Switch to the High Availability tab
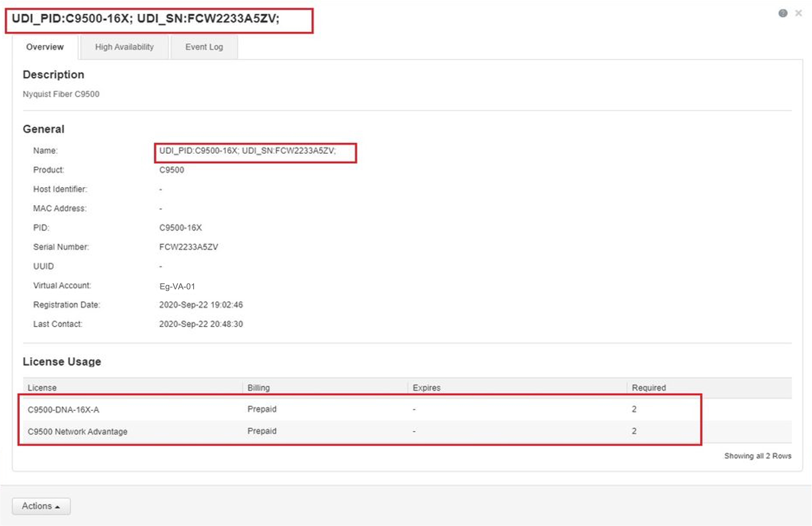Viewport: 812px width, 526px height. 124,47
